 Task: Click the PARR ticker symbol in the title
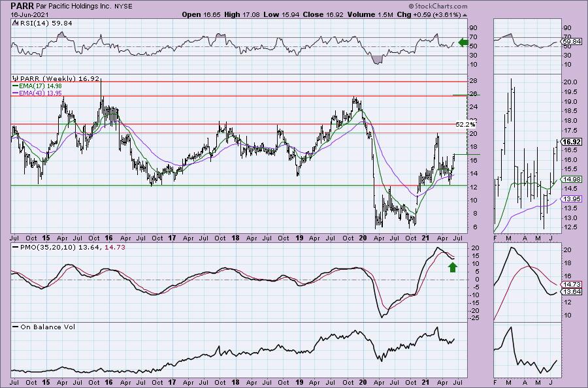[x=22, y=6]
